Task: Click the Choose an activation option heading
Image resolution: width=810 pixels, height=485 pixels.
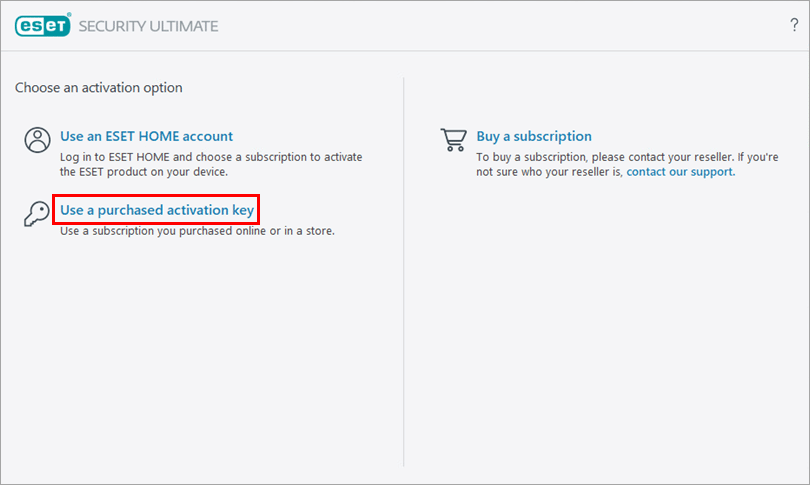Action: click(x=99, y=88)
